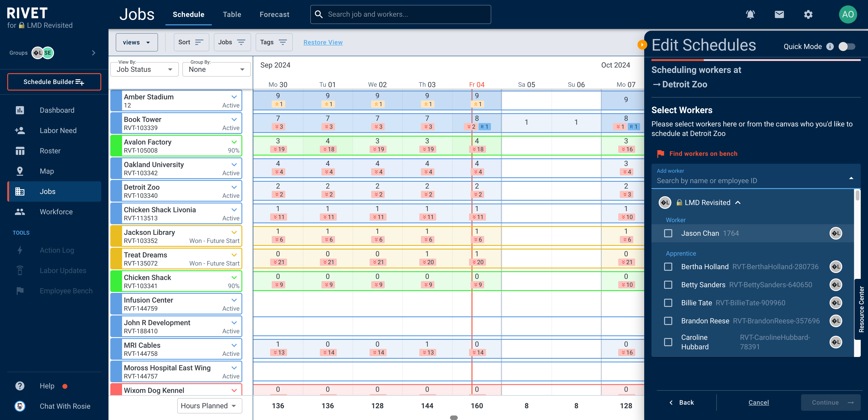Go to Workforce in sidebar
Screen dimensions: 868x420
(x=54, y=212)
